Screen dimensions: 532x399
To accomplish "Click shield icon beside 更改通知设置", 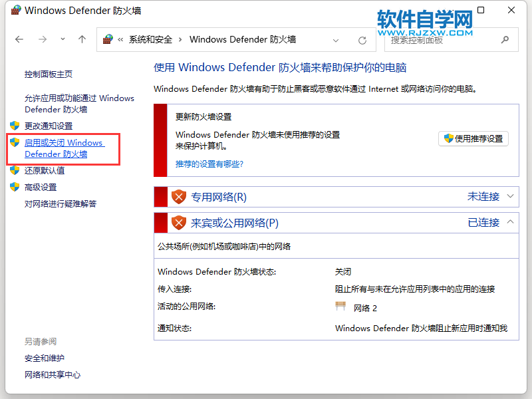I will [x=15, y=126].
